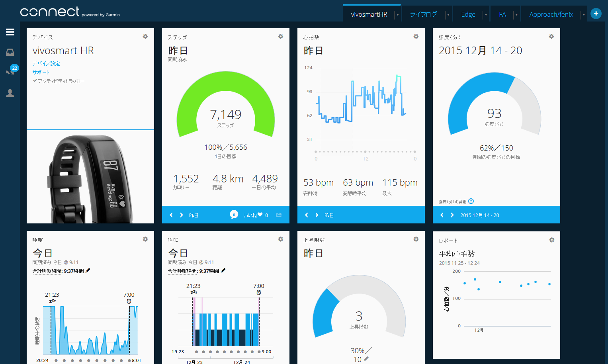Open settings gear on first 睡眠 card

(145, 239)
